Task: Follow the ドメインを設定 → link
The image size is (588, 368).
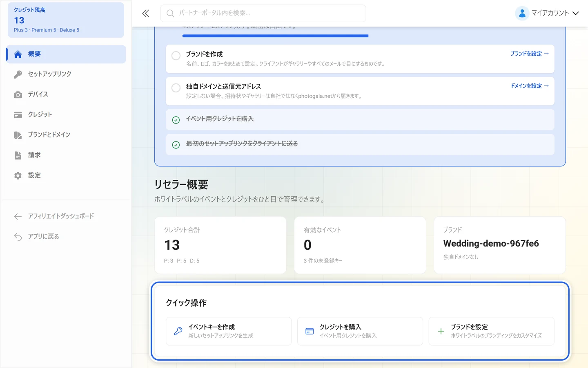Action: [x=530, y=86]
